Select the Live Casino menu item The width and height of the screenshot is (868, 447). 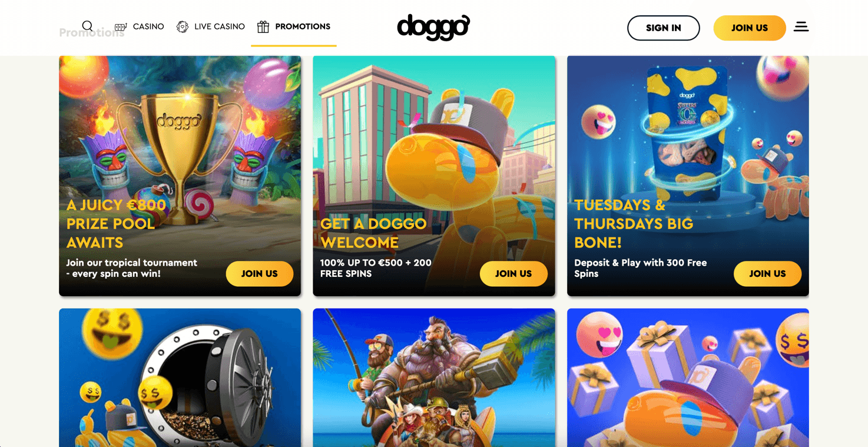coord(211,27)
